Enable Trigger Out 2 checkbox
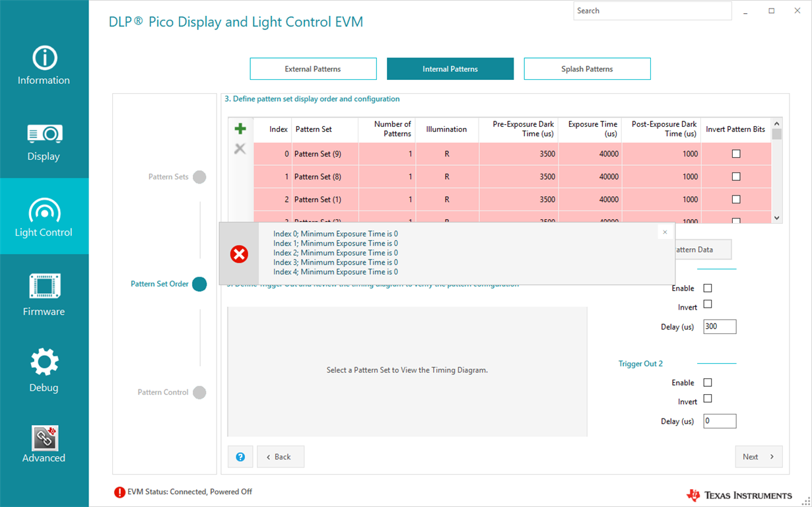Screen dimensions: 812x507 (708, 383)
